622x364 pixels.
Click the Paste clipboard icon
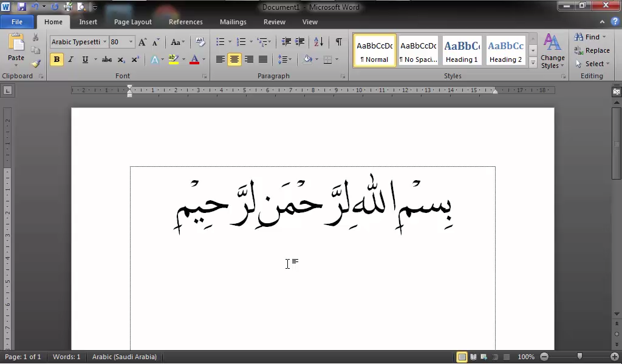[x=16, y=43]
